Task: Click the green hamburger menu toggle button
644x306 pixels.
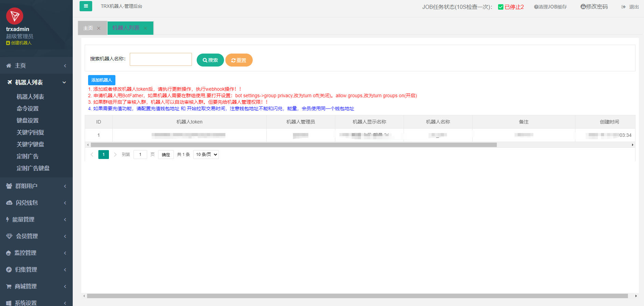Action: pyautogui.click(x=86, y=6)
